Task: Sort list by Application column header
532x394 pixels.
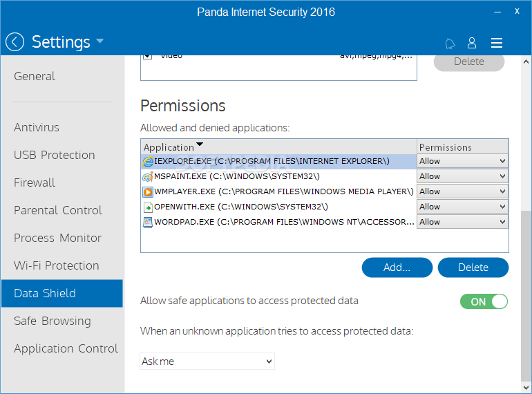Action: click(x=278, y=147)
